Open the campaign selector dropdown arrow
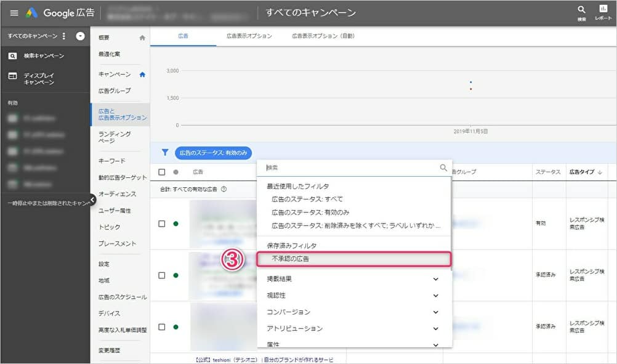617x364 pixels. (x=80, y=36)
